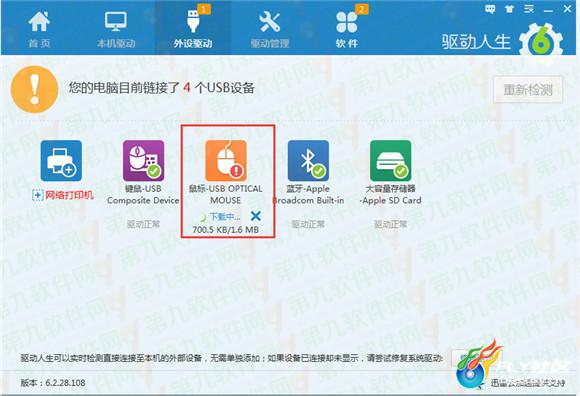Image resolution: width=580 pixels, height=396 pixels.
Task: Open the 网络打印机 link
Action: pos(63,195)
